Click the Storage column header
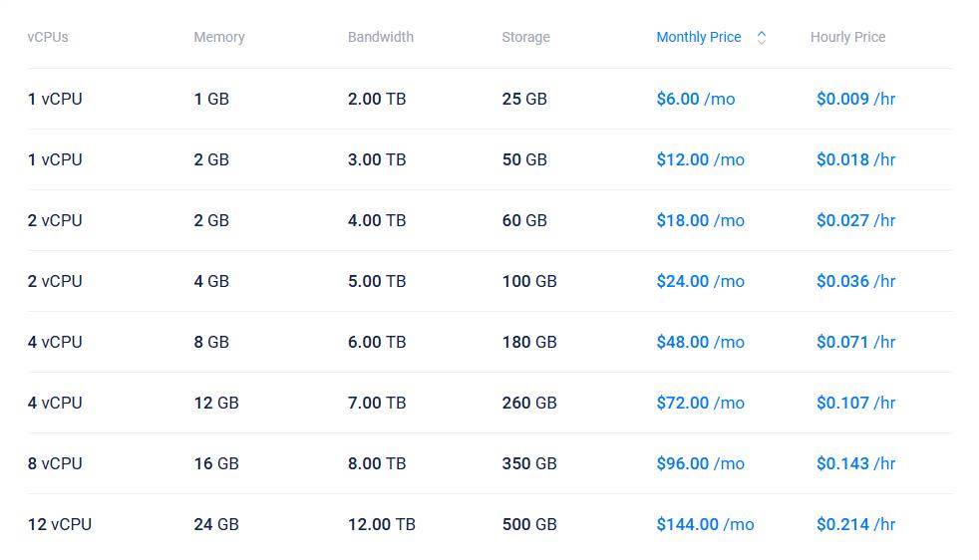The image size is (979, 560). click(525, 37)
